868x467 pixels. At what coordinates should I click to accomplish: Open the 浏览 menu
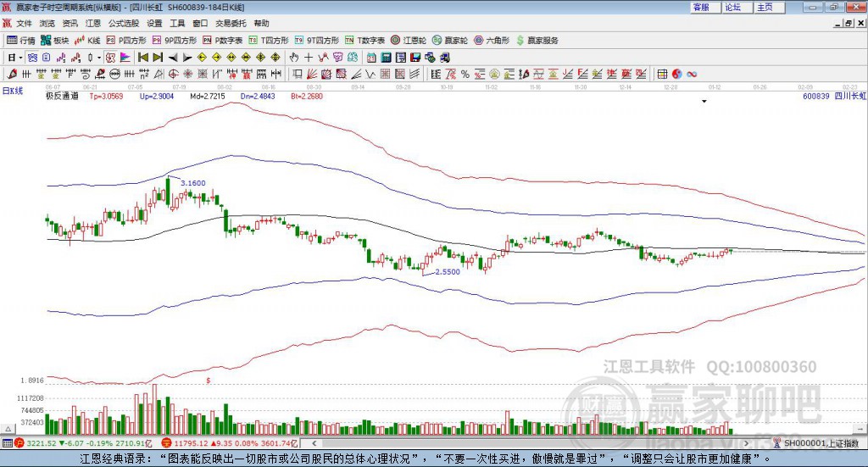coord(47,23)
